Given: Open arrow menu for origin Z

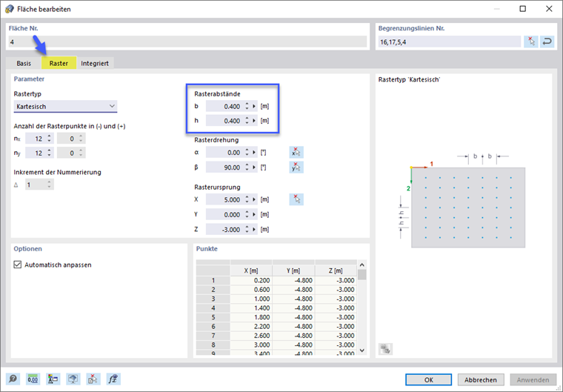Looking at the screenshot, I should [x=254, y=229].
